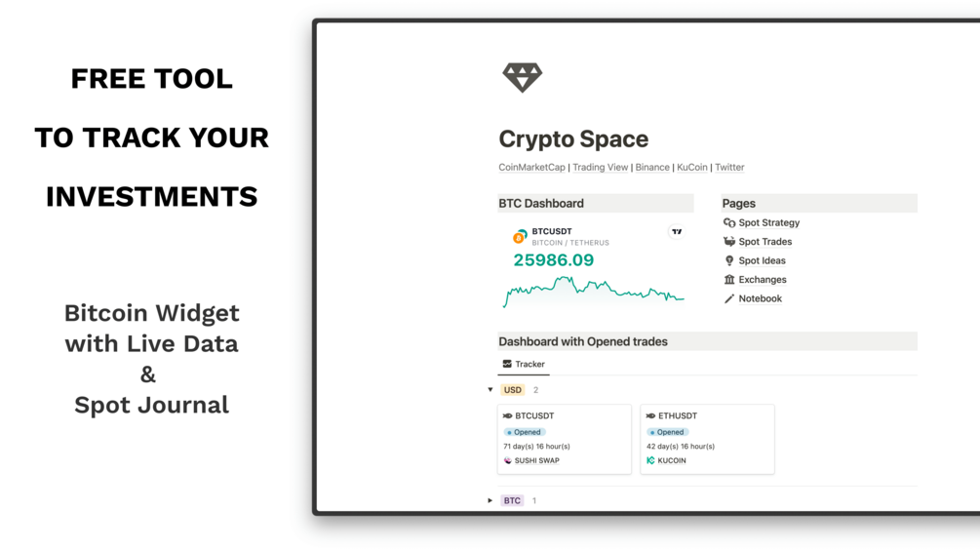The height and width of the screenshot is (551, 980).
Task: Open the BTCUSDT trade card
Action: click(x=565, y=439)
